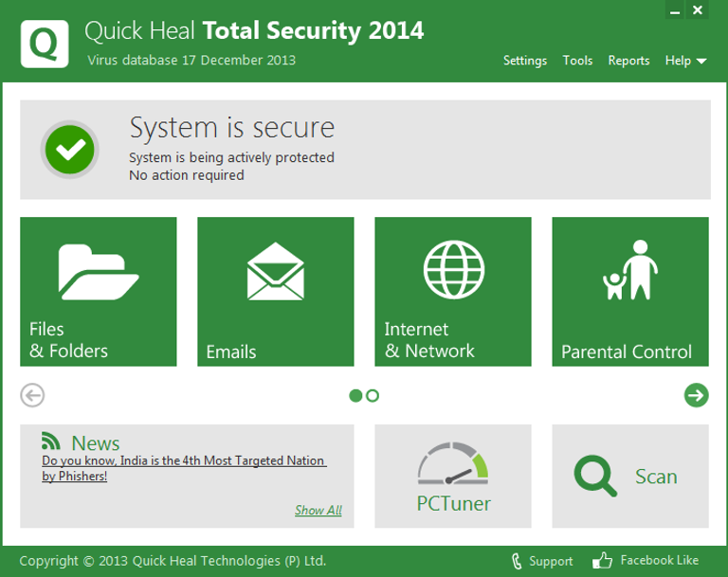728x577 pixels.
Task: Click the News RSS feed icon
Action: pyautogui.click(x=51, y=442)
